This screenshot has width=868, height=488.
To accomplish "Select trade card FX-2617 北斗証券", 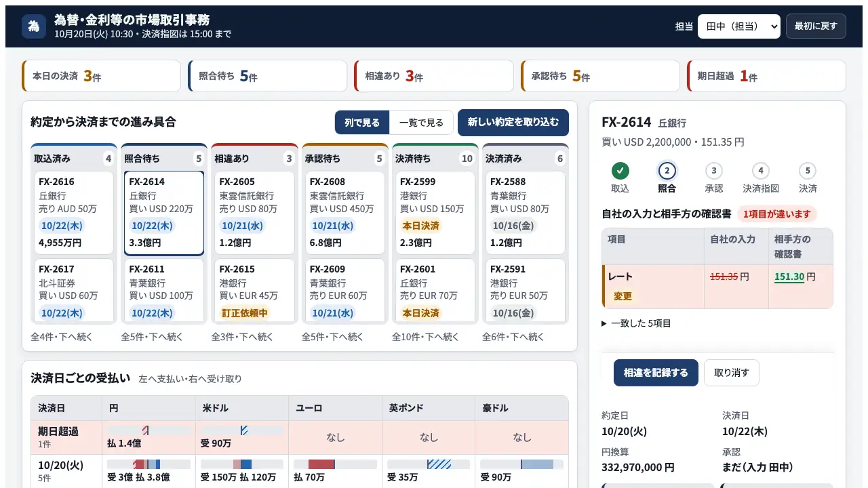I will 74,291.
